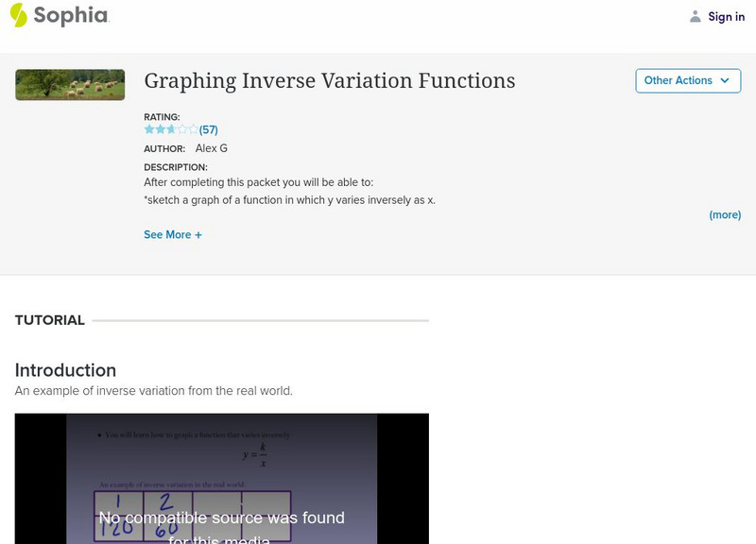Click the 'sketch a graph of a function' description line
This screenshot has width=756, height=544.
289,200
